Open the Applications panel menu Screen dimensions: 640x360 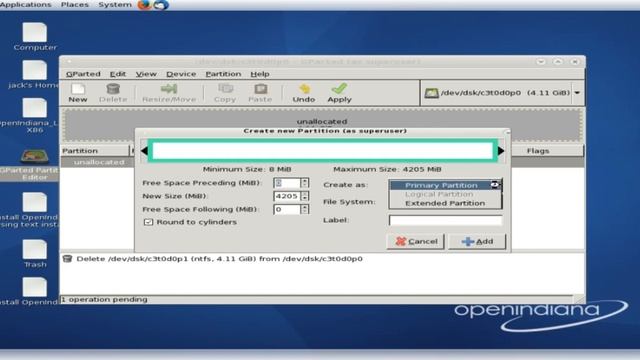click(26, 4)
